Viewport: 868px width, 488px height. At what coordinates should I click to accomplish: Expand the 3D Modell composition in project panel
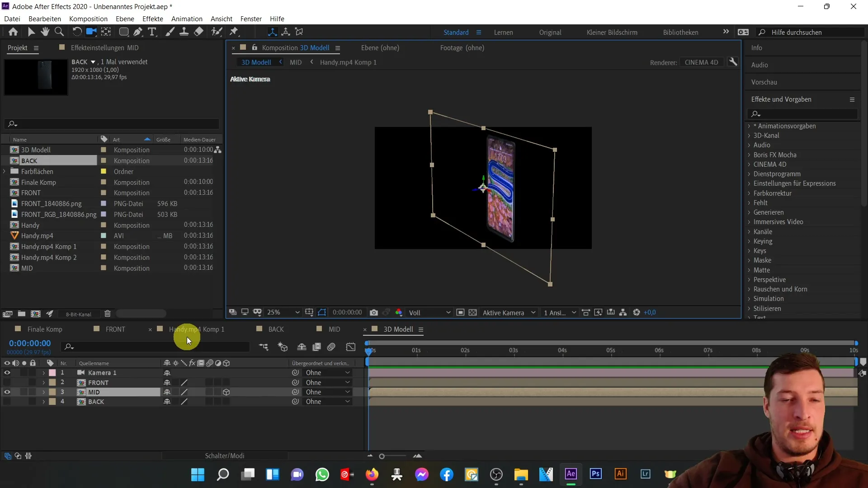5,150
